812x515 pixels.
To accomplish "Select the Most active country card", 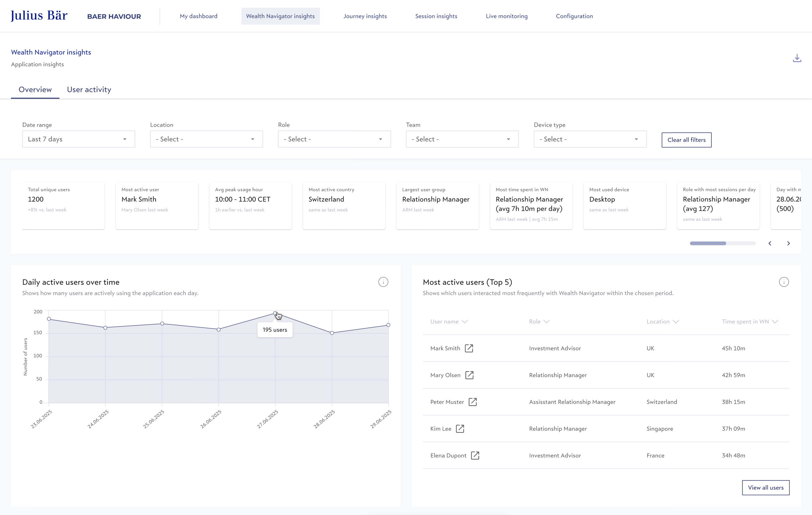I will click(x=344, y=206).
